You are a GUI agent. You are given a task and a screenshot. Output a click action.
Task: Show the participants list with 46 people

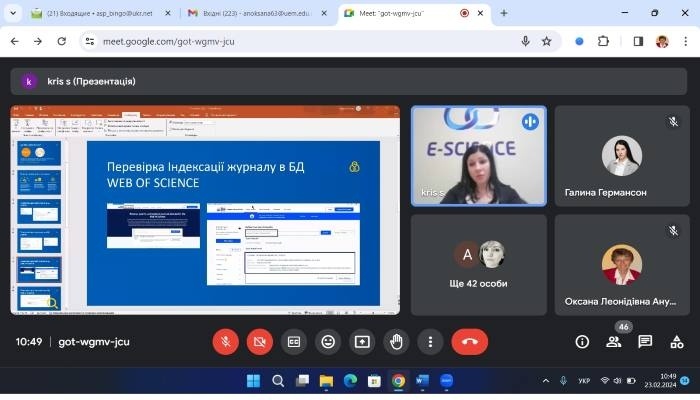pyautogui.click(x=614, y=341)
